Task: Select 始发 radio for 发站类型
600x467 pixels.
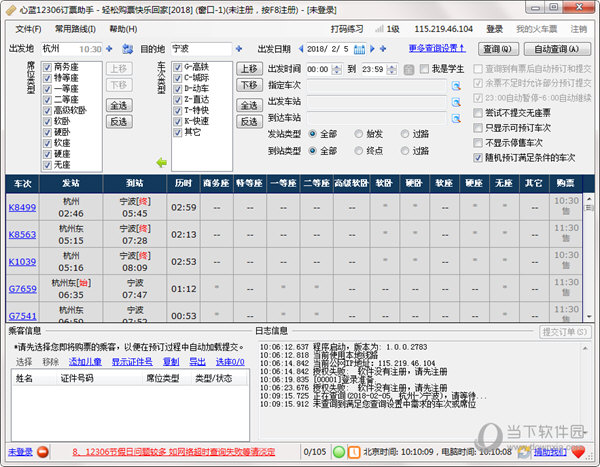Action: tap(359, 134)
